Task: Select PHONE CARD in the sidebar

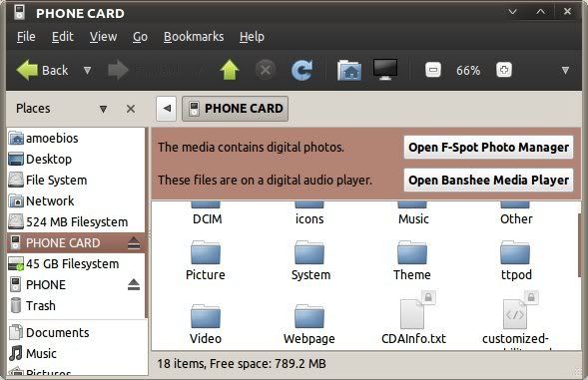Action: click(76, 242)
